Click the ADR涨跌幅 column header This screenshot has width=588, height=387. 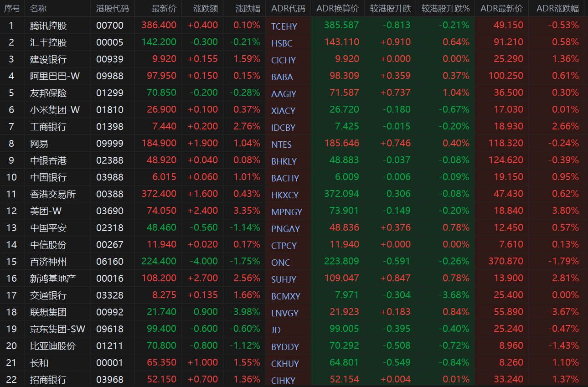557,9
